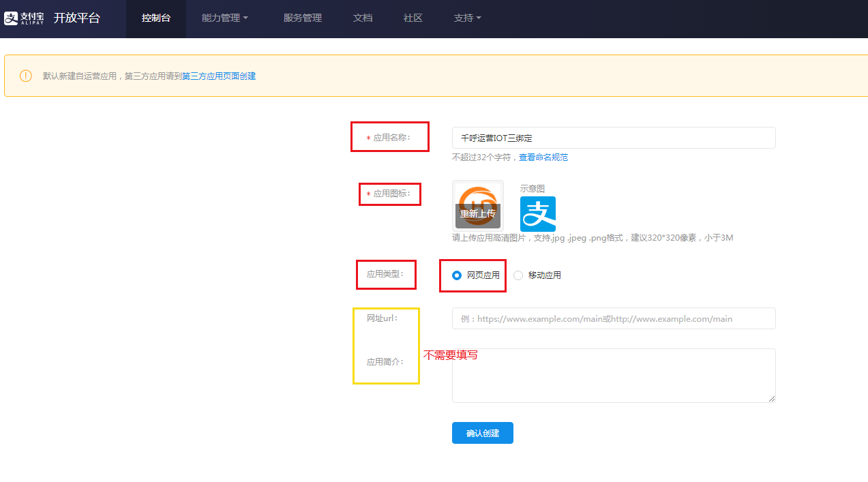The height and width of the screenshot is (482, 868).
Task: Select the 网页应用 radio button
Action: [x=457, y=275]
